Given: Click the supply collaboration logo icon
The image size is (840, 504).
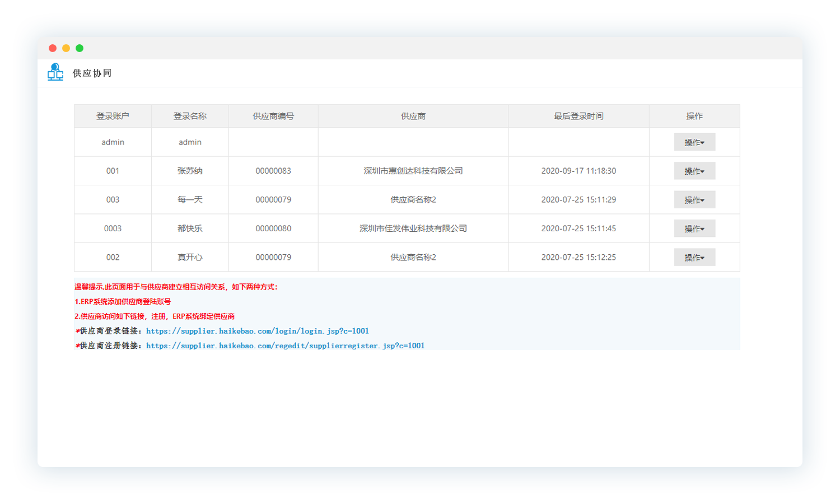Looking at the screenshot, I should (x=55, y=72).
